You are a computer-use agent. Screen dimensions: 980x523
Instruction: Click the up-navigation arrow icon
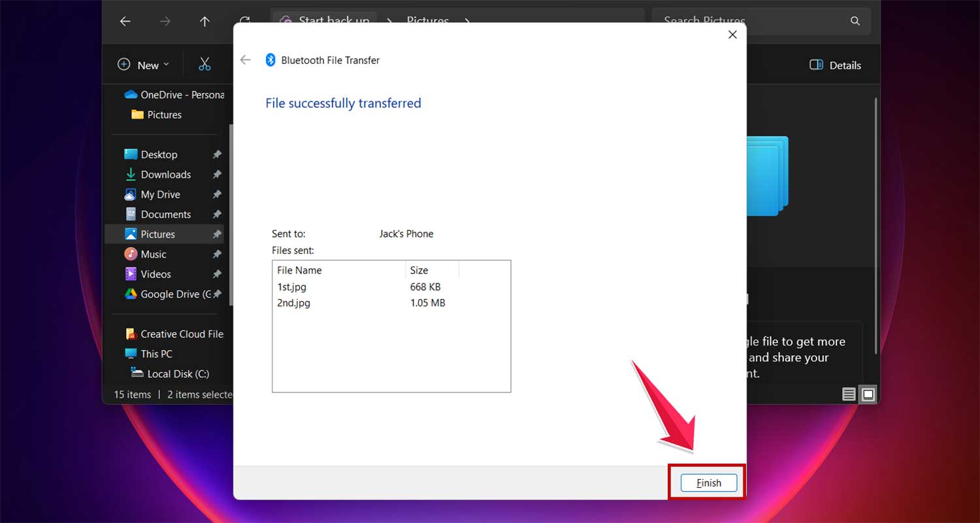pyautogui.click(x=204, y=22)
